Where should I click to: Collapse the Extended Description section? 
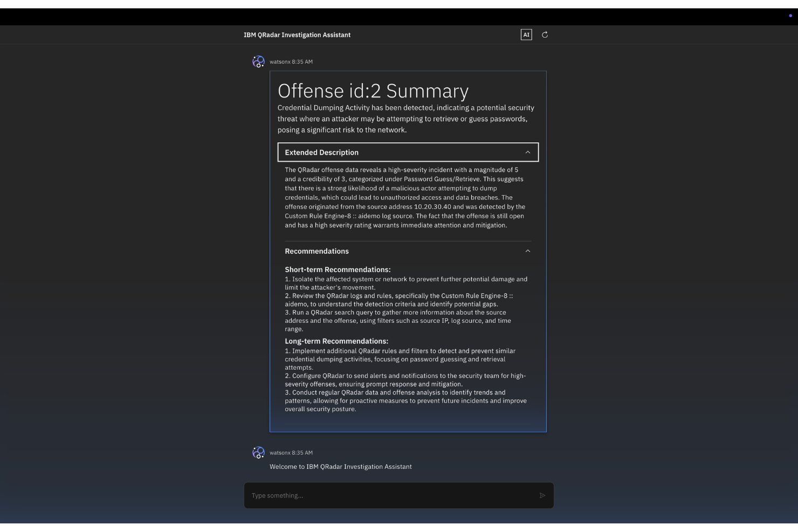click(408, 152)
